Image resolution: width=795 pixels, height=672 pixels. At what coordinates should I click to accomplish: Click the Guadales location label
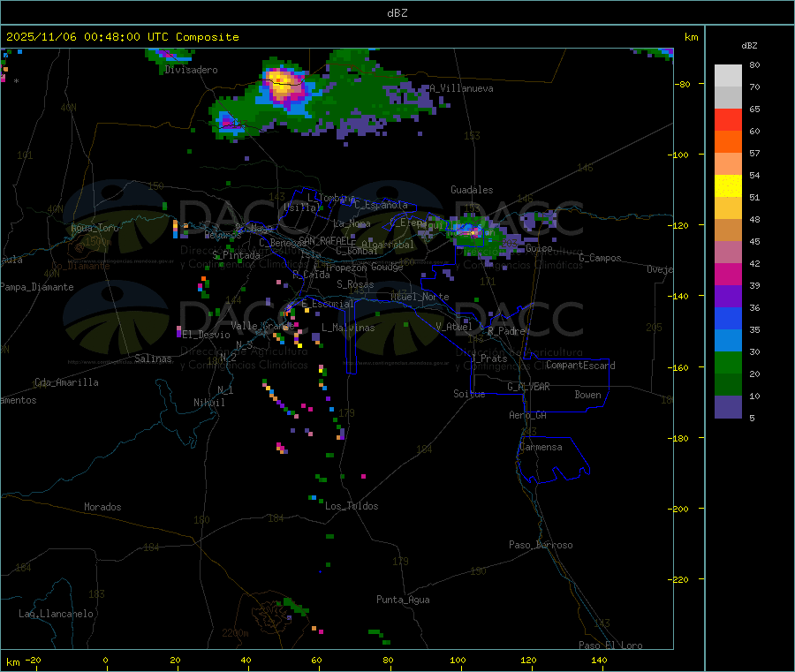(472, 190)
